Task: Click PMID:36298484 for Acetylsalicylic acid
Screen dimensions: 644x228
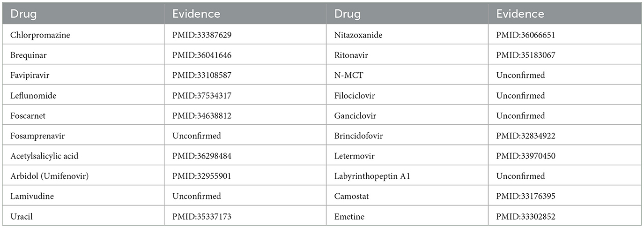Action: coord(202,156)
